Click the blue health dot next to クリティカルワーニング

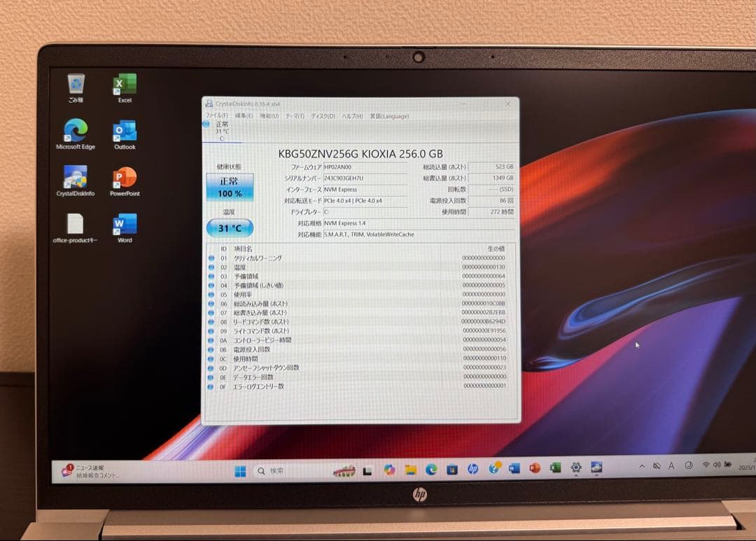click(x=211, y=258)
